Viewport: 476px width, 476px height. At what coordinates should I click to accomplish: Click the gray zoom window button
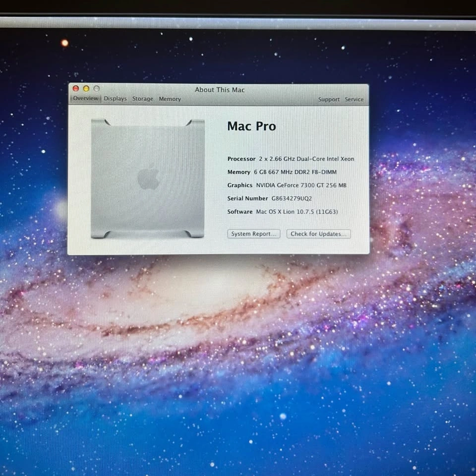(97, 89)
